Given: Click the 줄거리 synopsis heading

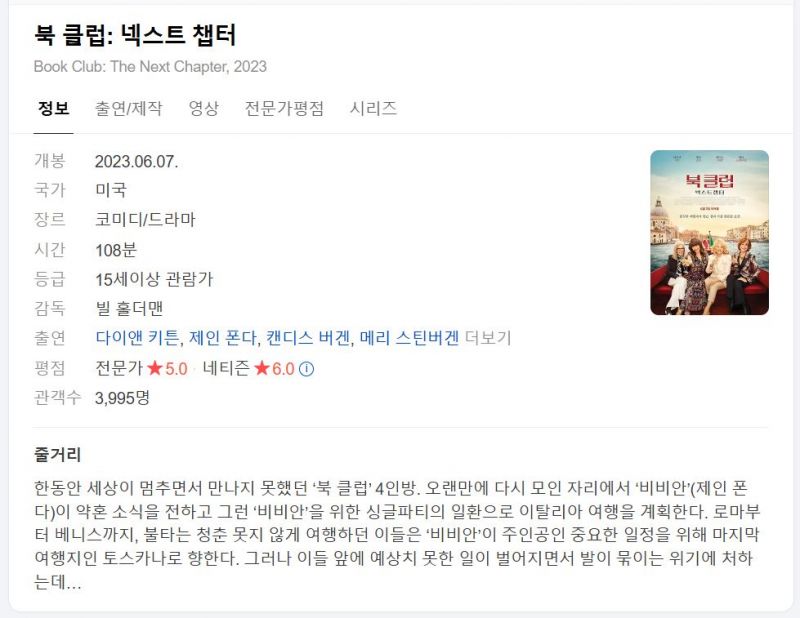Looking at the screenshot, I should pyautogui.click(x=58, y=454).
